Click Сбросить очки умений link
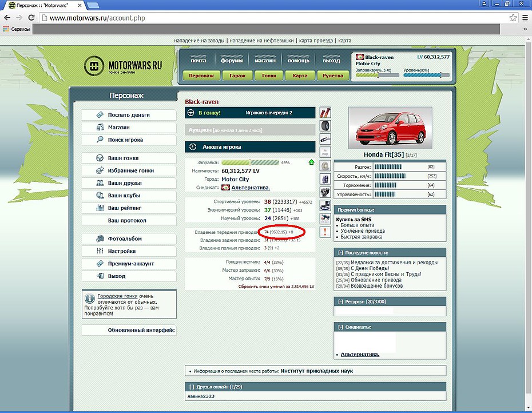The image size is (532, 413). click(x=276, y=287)
